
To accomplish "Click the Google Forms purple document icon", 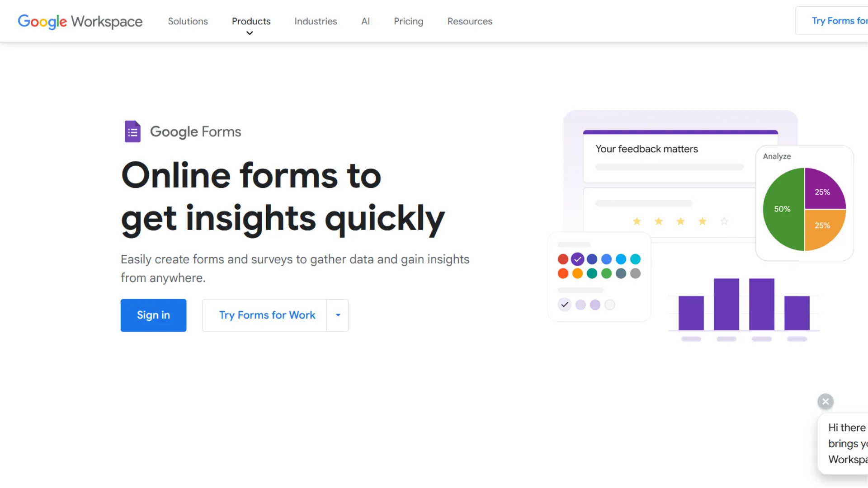I will coord(132,131).
